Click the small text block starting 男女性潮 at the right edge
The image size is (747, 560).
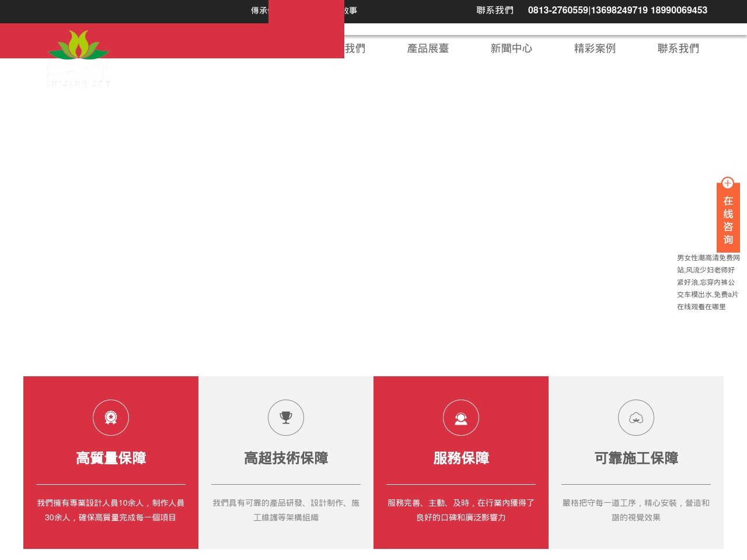pos(708,282)
